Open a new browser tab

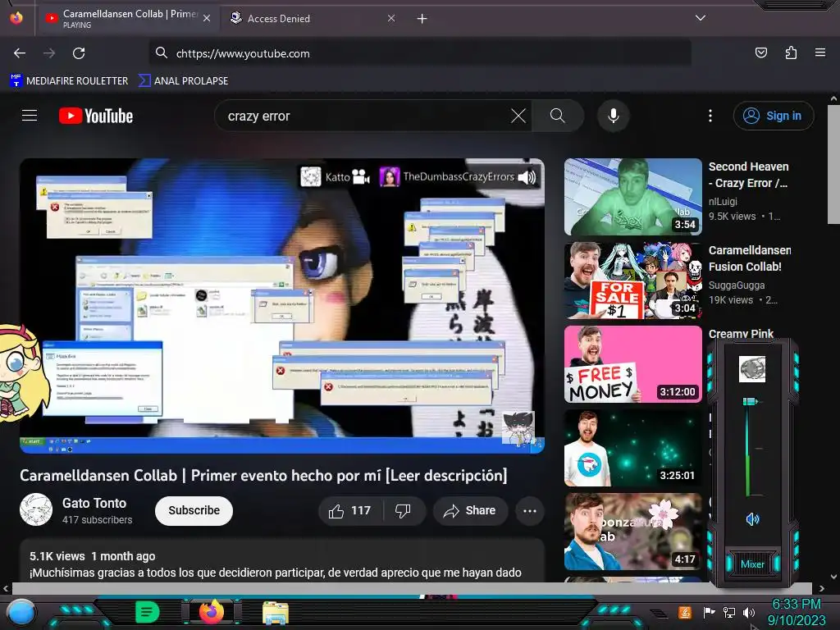click(422, 19)
